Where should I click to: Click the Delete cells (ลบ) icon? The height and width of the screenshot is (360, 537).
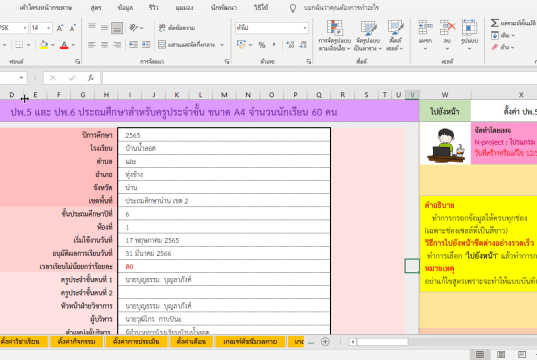(x=447, y=28)
